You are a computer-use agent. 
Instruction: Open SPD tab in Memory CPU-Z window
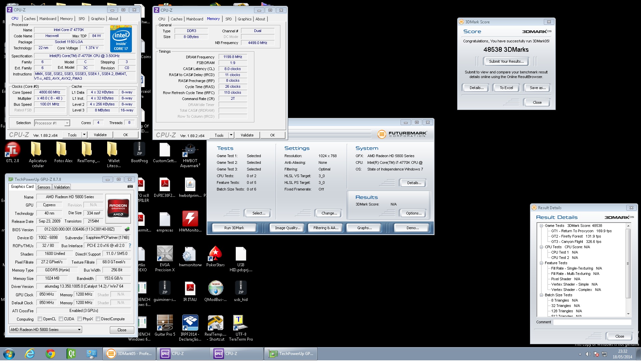coord(228,19)
